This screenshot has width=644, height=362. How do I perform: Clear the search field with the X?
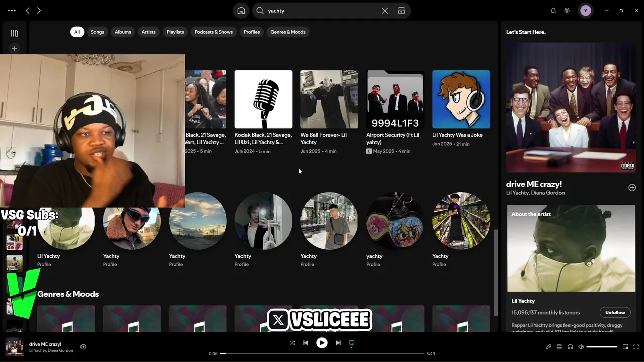pyautogui.click(x=385, y=10)
